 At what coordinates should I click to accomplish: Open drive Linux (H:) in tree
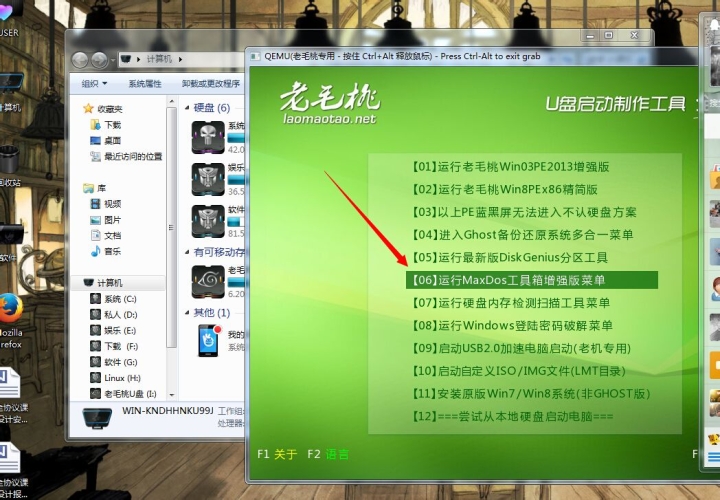click(x=122, y=378)
